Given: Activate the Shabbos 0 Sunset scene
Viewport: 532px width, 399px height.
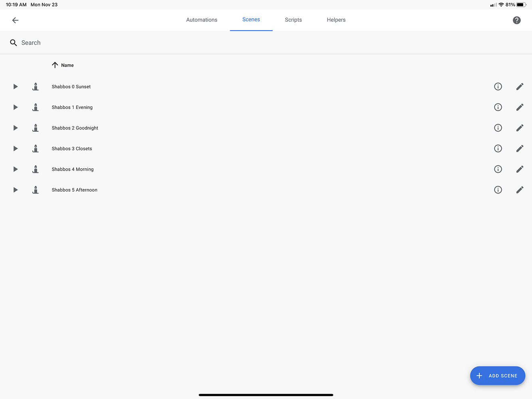Looking at the screenshot, I should point(15,87).
